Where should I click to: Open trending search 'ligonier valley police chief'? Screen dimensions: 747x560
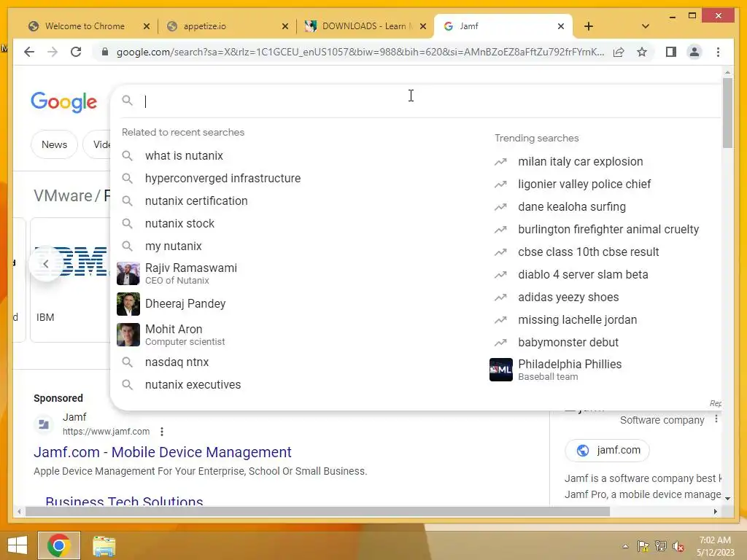coord(584,184)
